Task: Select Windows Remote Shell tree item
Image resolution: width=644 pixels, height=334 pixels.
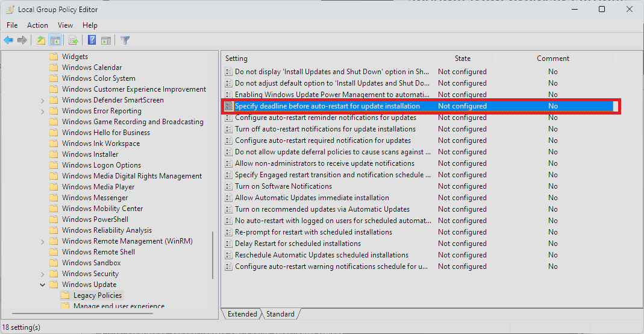Action: point(99,252)
